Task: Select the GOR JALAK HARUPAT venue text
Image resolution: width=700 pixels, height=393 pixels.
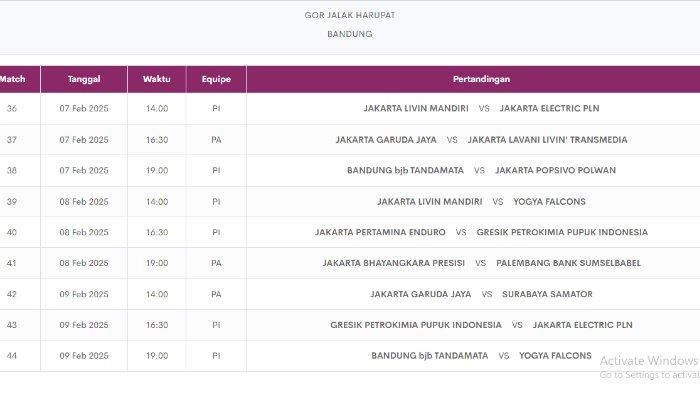Action: coord(350,15)
